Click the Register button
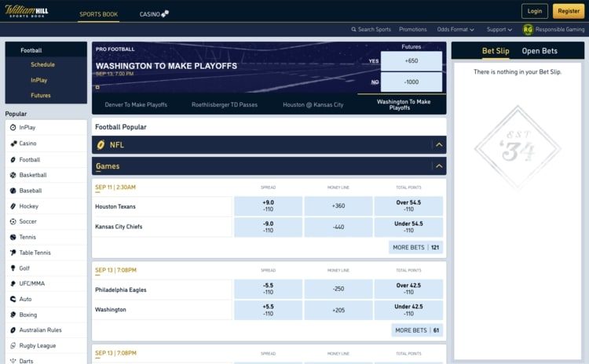Image resolution: width=589 pixels, height=364 pixels. 569,11
